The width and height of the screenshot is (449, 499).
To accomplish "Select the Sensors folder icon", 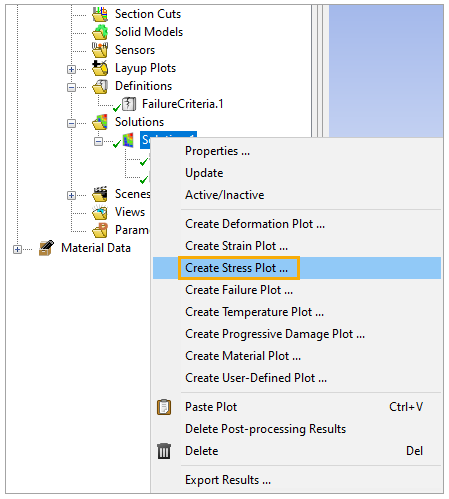I will click(100, 50).
